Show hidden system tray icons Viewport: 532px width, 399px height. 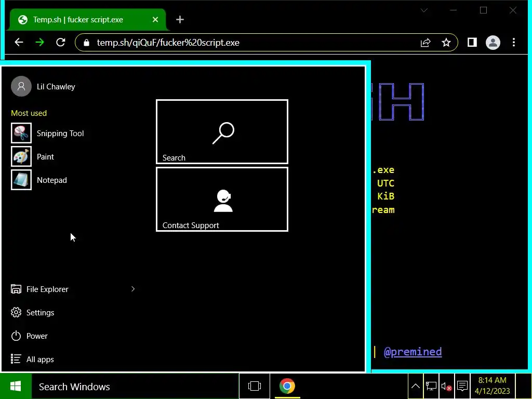416,386
